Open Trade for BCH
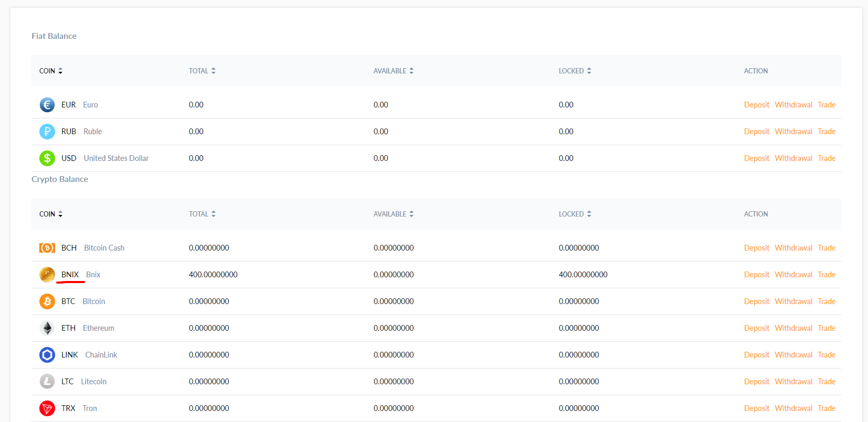This screenshot has width=868, height=422. (x=827, y=248)
